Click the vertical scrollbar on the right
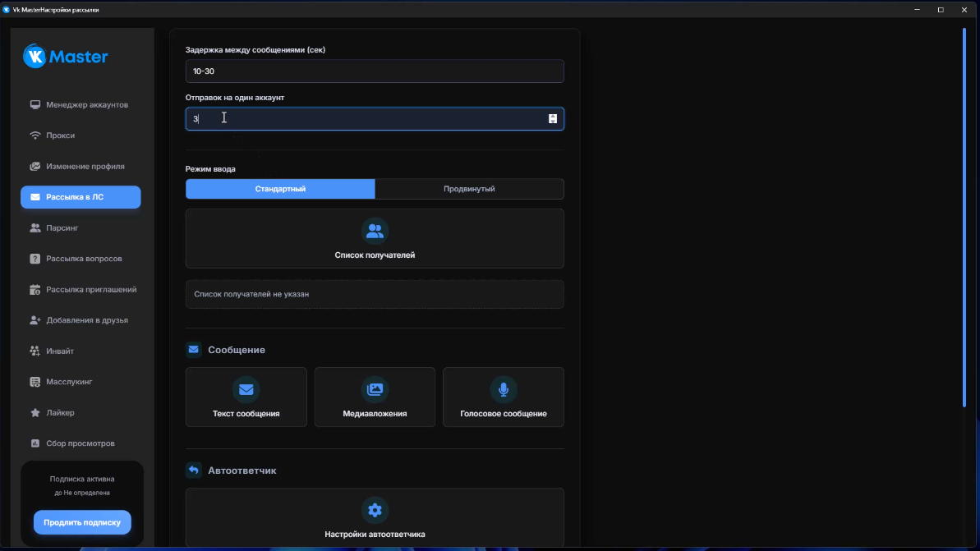The image size is (980, 551). pyautogui.click(x=964, y=218)
